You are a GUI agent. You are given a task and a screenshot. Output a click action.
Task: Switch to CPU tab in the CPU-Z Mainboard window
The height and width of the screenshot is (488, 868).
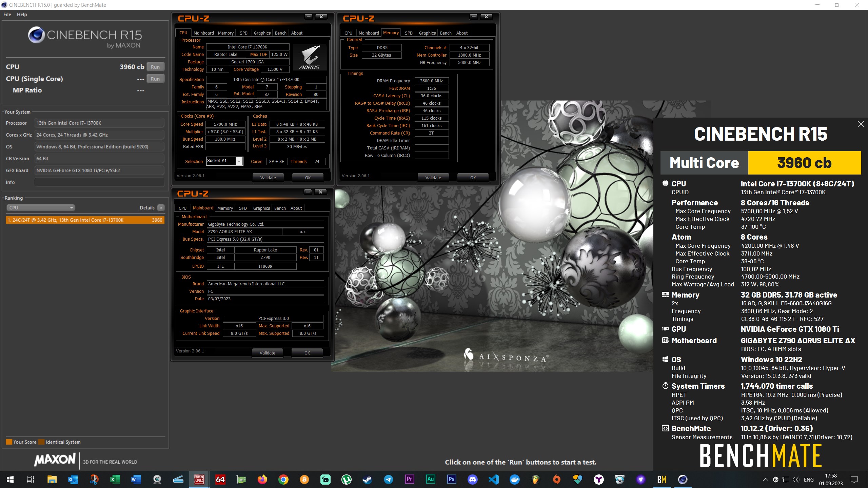tap(182, 208)
